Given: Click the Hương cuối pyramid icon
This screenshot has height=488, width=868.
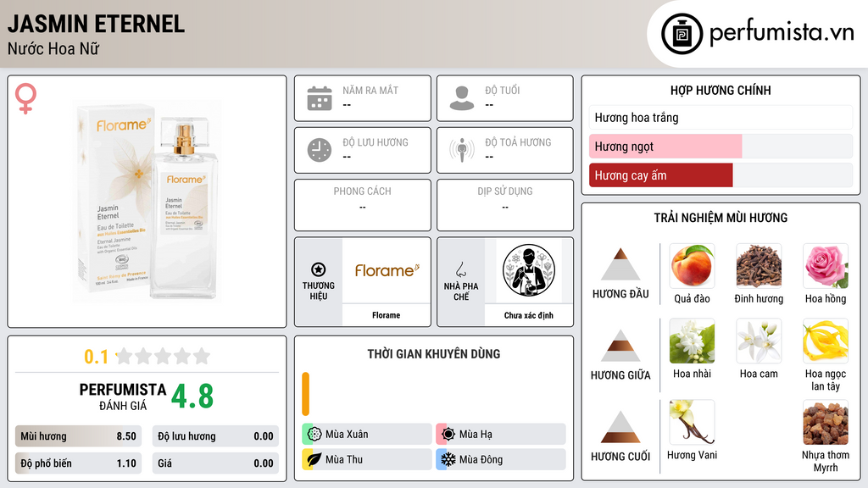Looking at the screenshot, I should click(620, 427).
